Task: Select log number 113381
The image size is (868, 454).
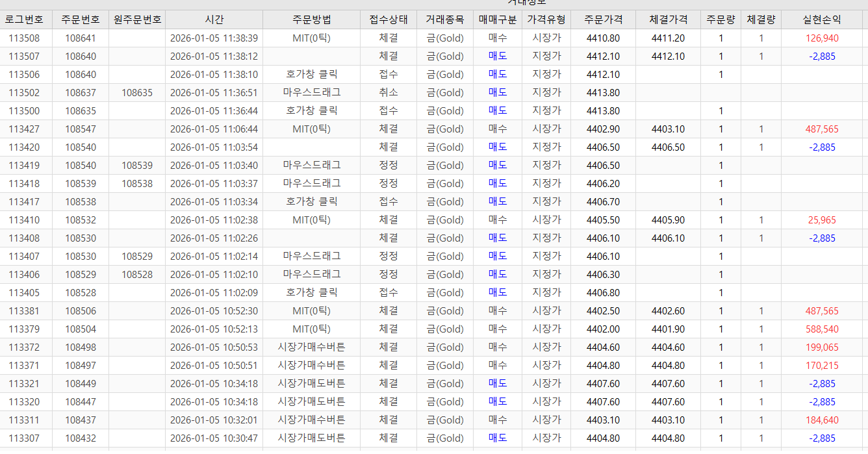Action: click(x=24, y=311)
